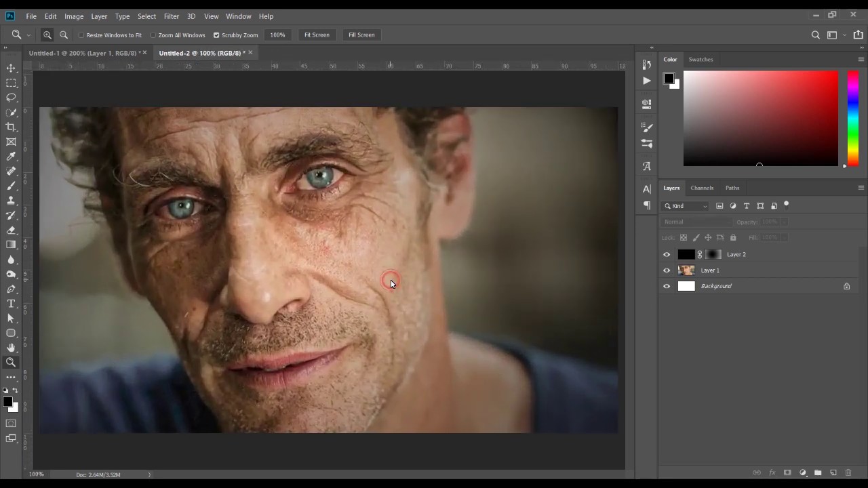Hide Layer 2 using its eye icon
The width and height of the screenshot is (868, 488).
tap(667, 255)
